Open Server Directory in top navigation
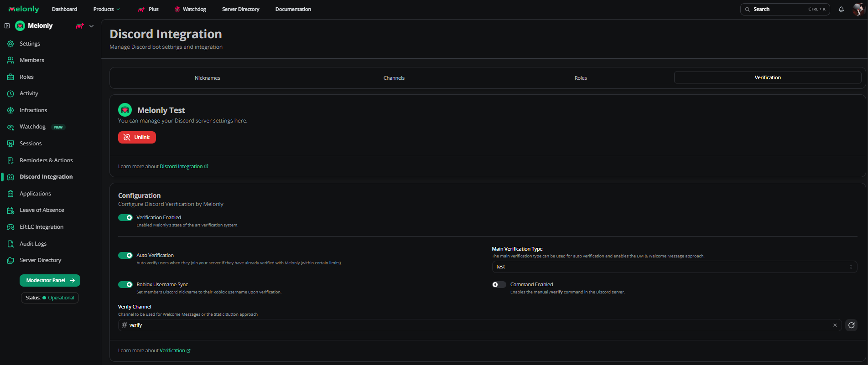This screenshot has height=365, width=868. click(241, 9)
